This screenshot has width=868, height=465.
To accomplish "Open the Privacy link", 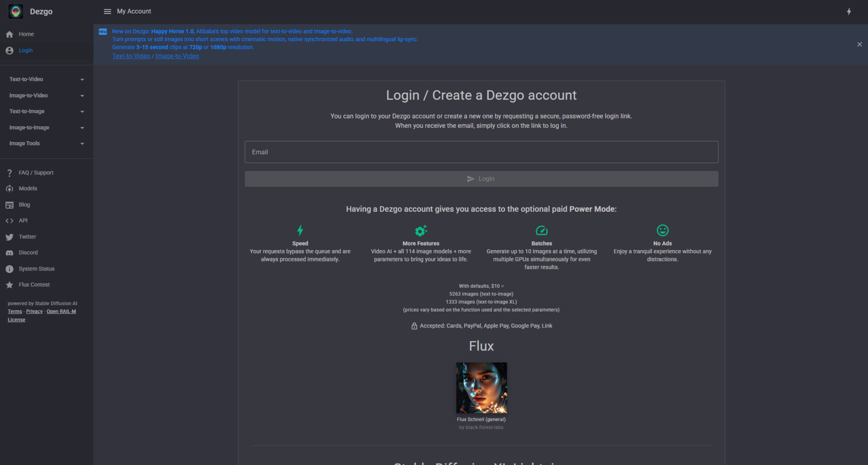I will click(x=34, y=312).
